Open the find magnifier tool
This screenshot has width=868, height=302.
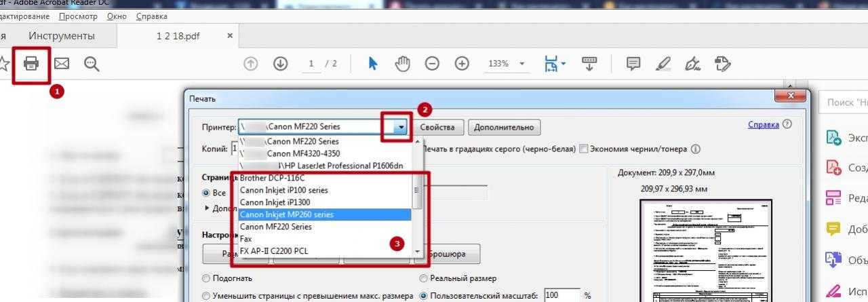tap(92, 64)
